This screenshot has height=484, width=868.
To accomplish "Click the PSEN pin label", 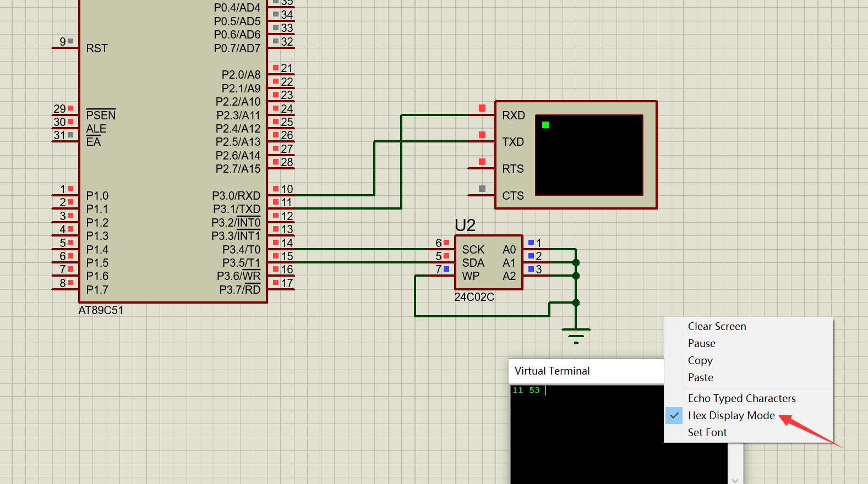I will [x=101, y=115].
